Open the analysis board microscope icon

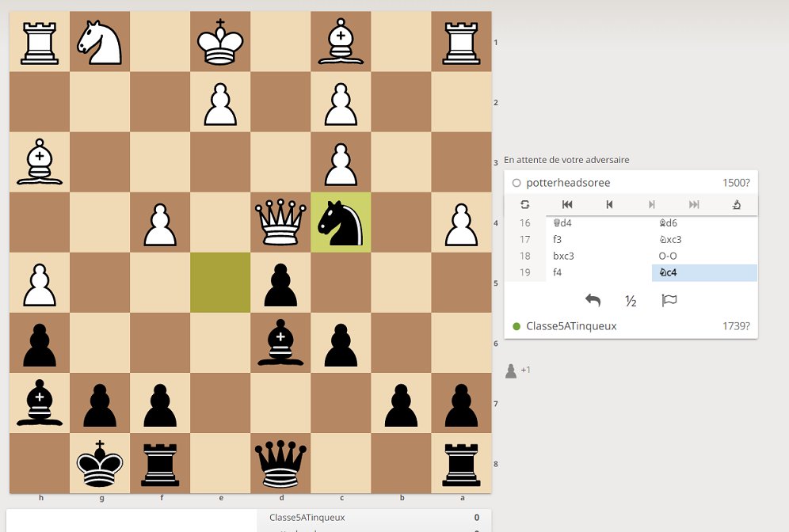pyautogui.click(x=736, y=204)
